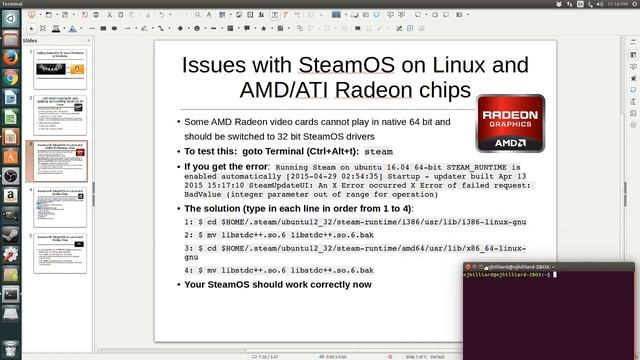The height and width of the screenshot is (360, 640).
Task: Select the diamond Basic Shapes tool
Action: click(x=180, y=28)
